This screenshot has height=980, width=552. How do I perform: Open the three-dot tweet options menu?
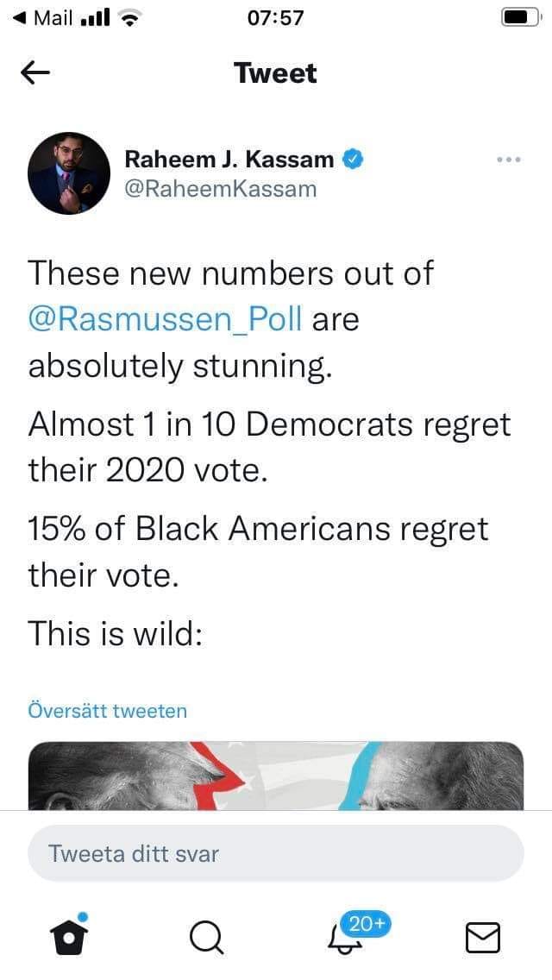(510, 160)
